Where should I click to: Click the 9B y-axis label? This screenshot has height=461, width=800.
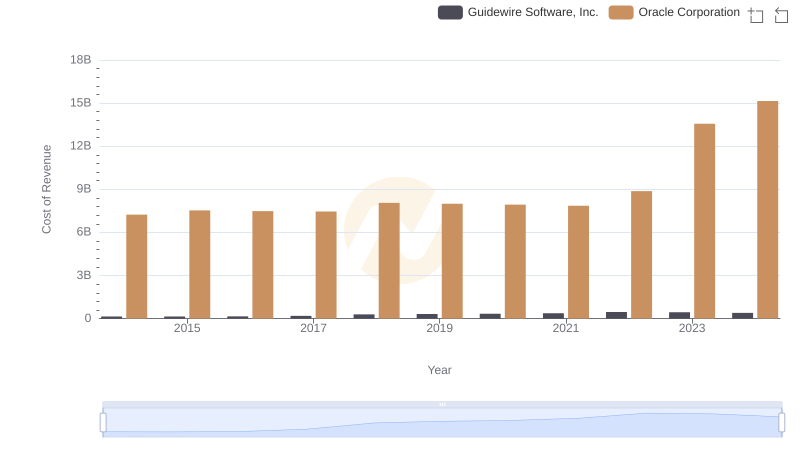coord(84,189)
